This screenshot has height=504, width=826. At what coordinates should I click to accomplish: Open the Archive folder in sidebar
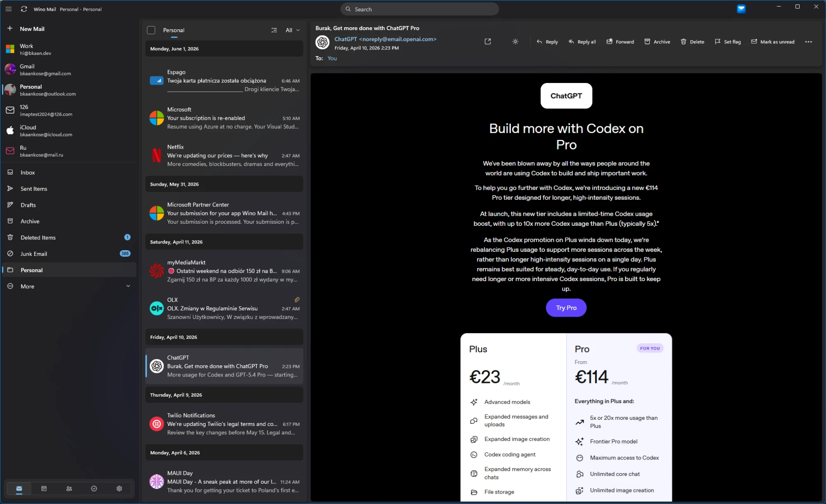click(69, 221)
